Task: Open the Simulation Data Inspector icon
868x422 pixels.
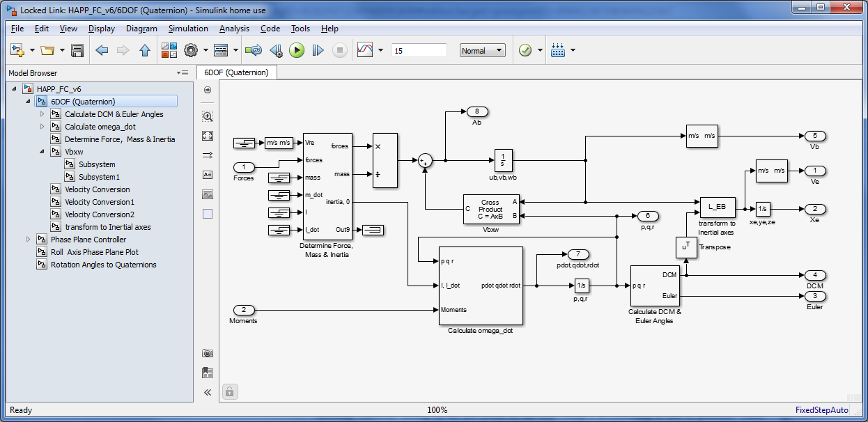Action: pos(365,50)
